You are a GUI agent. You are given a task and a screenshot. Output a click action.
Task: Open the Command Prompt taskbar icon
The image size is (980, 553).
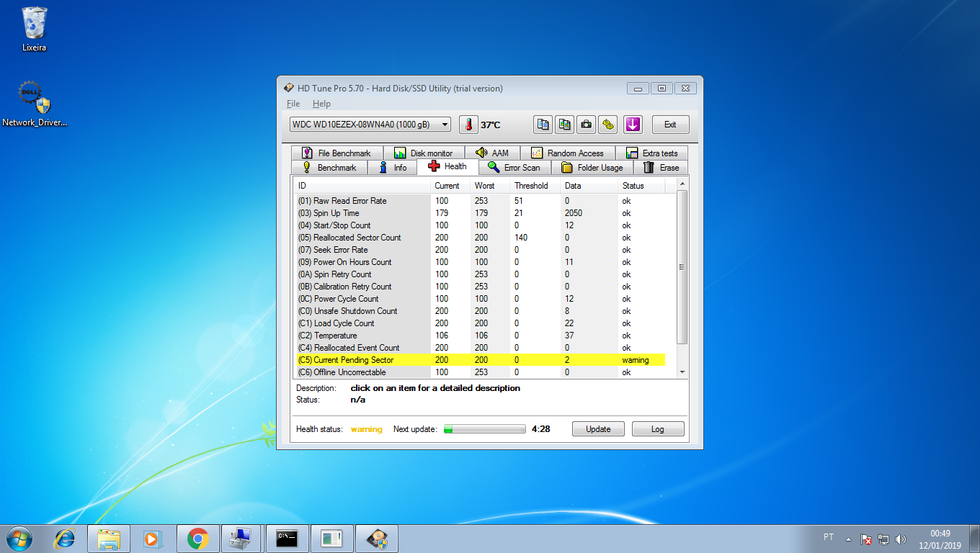click(287, 538)
